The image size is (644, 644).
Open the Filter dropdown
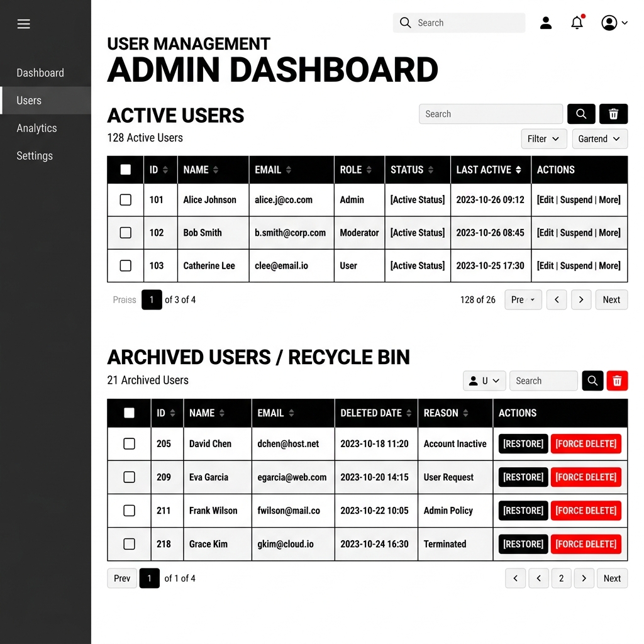pyautogui.click(x=544, y=139)
